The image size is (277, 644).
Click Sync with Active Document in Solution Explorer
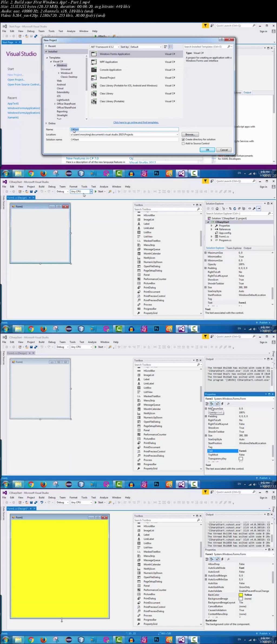click(x=230, y=208)
